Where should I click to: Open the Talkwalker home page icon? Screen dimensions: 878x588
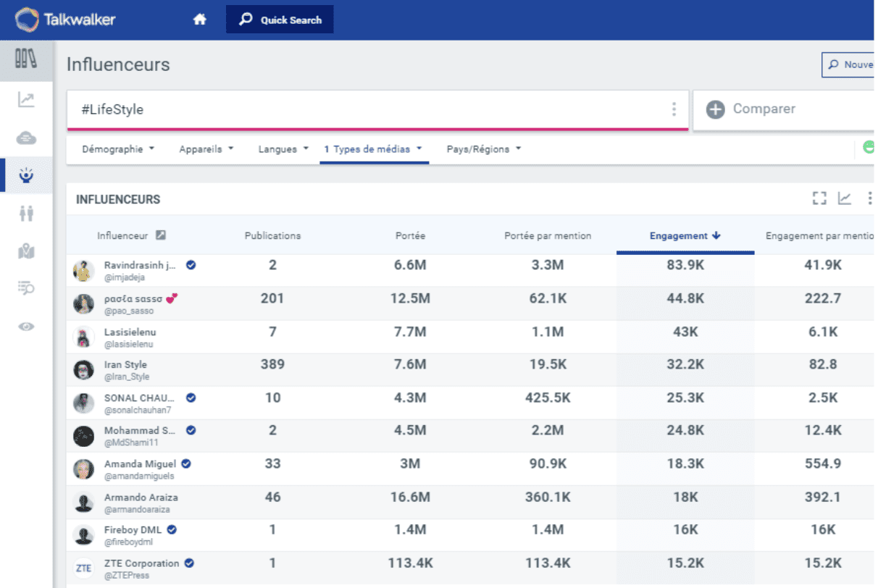(199, 20)
